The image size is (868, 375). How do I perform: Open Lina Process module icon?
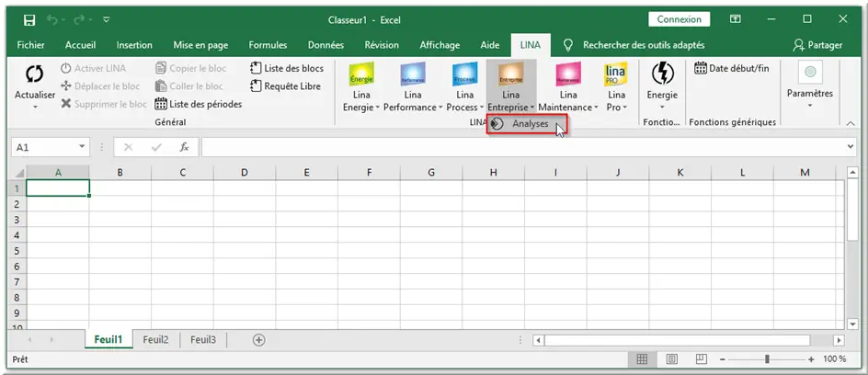click(x=465, y=74)
